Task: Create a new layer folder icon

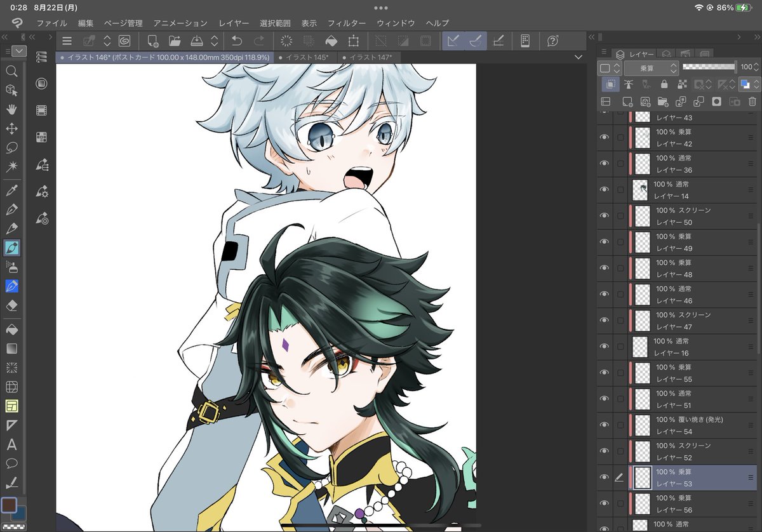Action: tap(663, 102)
